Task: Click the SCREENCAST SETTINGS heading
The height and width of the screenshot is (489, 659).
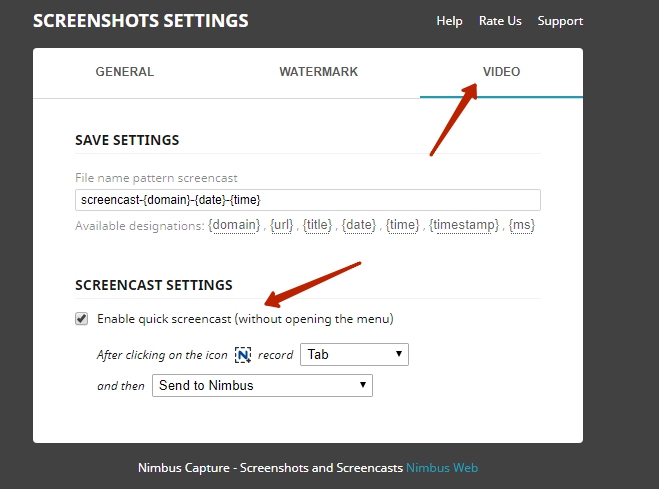Action: click(154, 285)
